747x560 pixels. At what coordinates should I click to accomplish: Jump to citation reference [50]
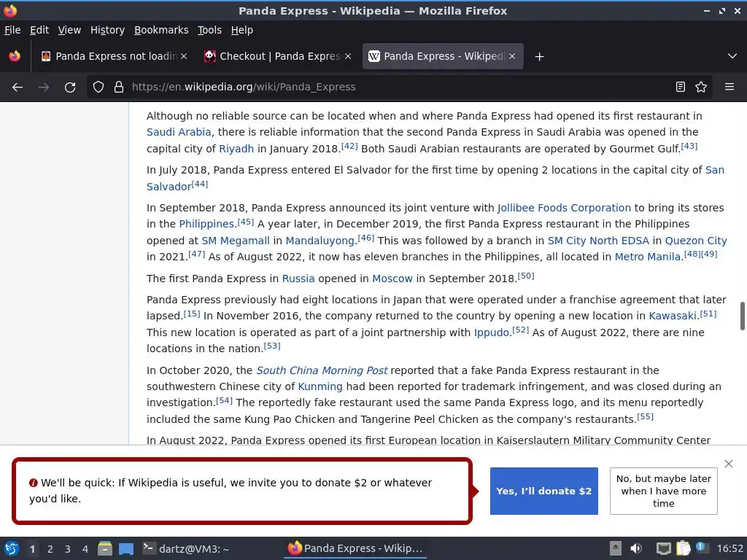click(x=526, y=276)
